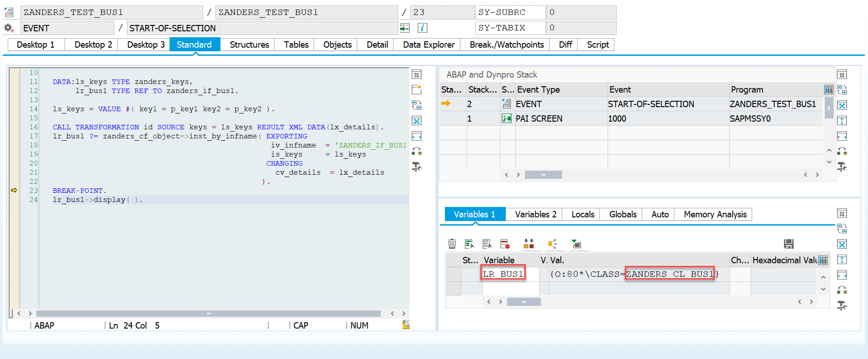Click the START-OF-SELECTION event field

point(262,28)
